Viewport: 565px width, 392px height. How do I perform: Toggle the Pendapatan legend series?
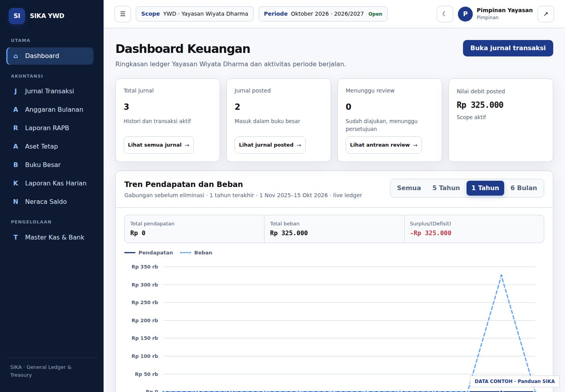pyautogui.click(x=149, y=253)
